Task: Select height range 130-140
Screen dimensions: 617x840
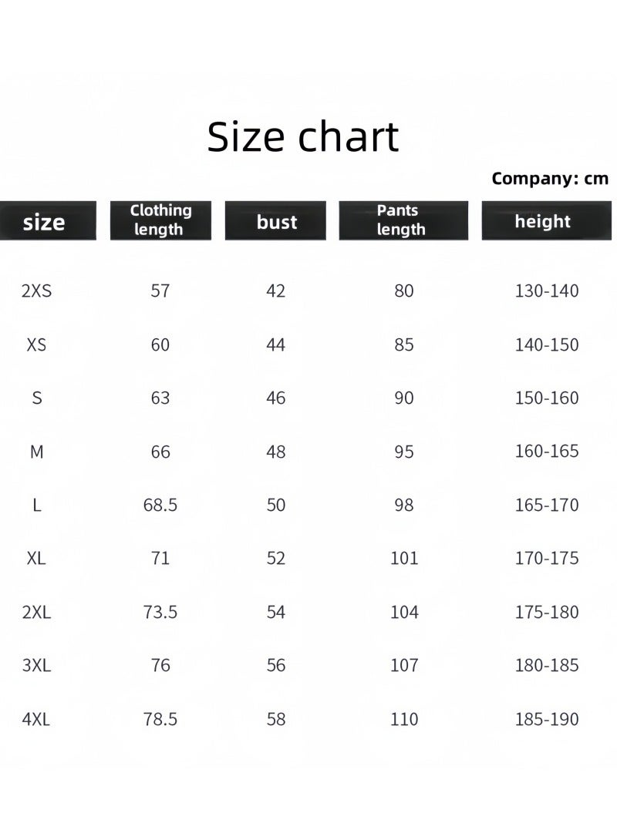Action: [547, 291]
